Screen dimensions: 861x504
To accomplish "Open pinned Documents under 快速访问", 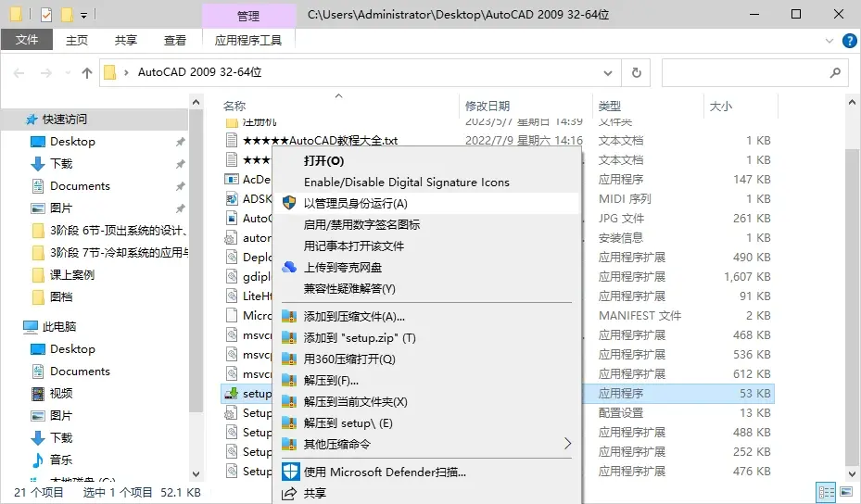I will tap(81, 186).
